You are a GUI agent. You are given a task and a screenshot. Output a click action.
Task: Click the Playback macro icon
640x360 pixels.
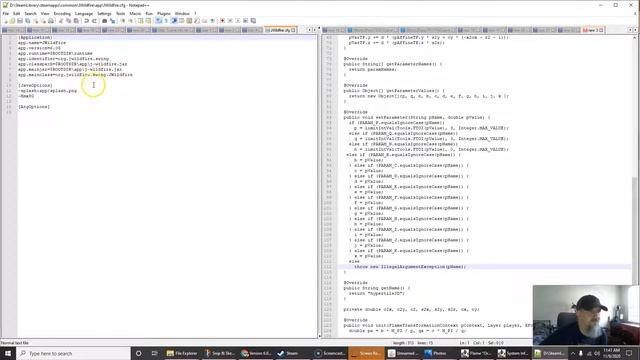[238, 20]
